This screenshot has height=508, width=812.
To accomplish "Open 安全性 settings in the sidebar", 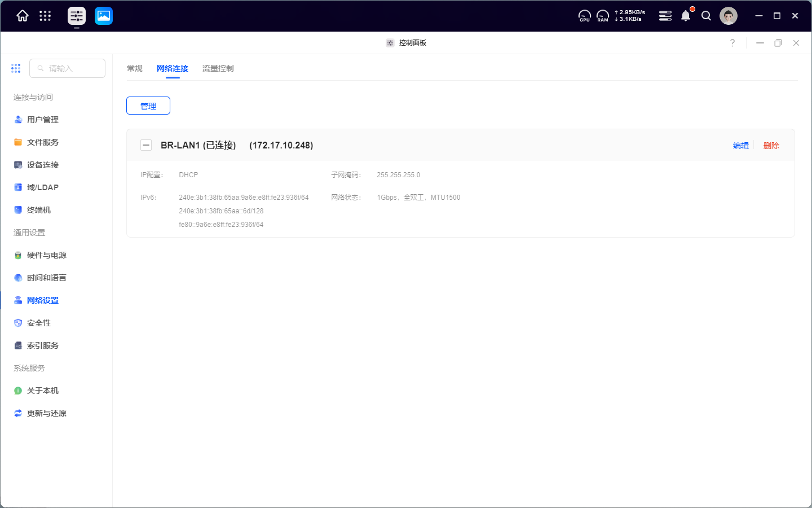I will [39, 323].
